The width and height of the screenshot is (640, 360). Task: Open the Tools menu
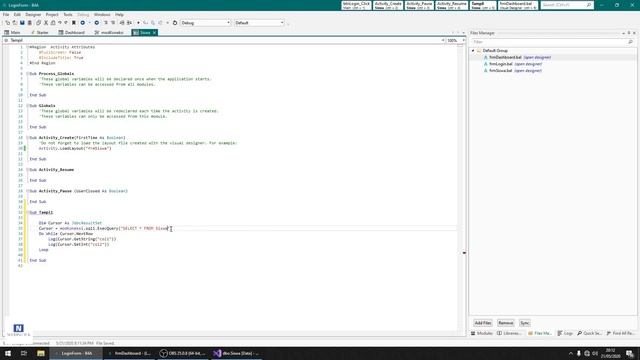click(68, 15)
